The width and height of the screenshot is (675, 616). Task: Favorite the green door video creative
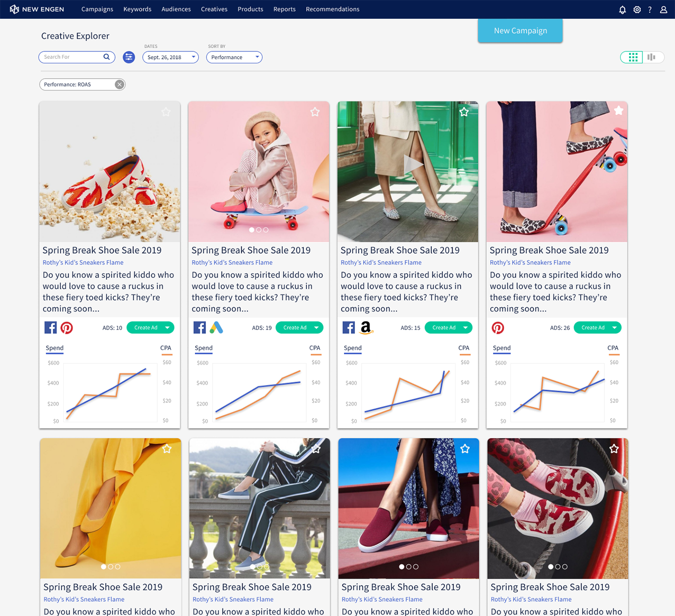(464, 112)
